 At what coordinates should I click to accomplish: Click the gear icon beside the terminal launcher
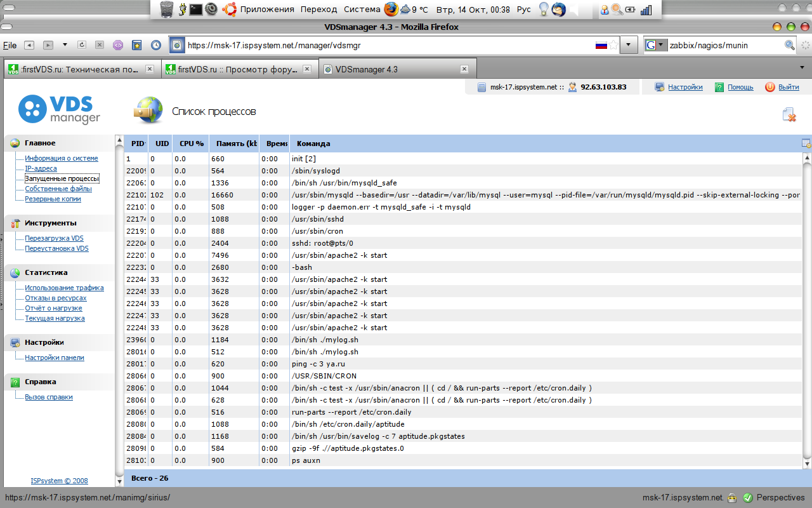[211, 10]
